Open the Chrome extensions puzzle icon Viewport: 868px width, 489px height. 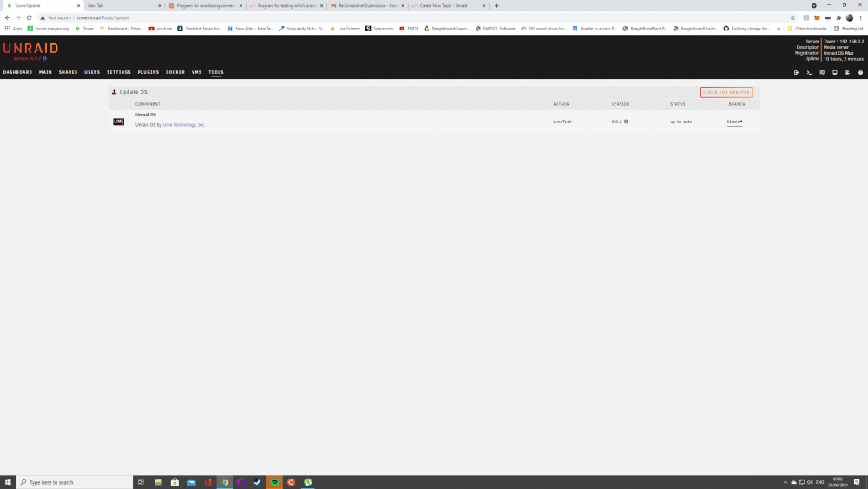tap(838, 17)
